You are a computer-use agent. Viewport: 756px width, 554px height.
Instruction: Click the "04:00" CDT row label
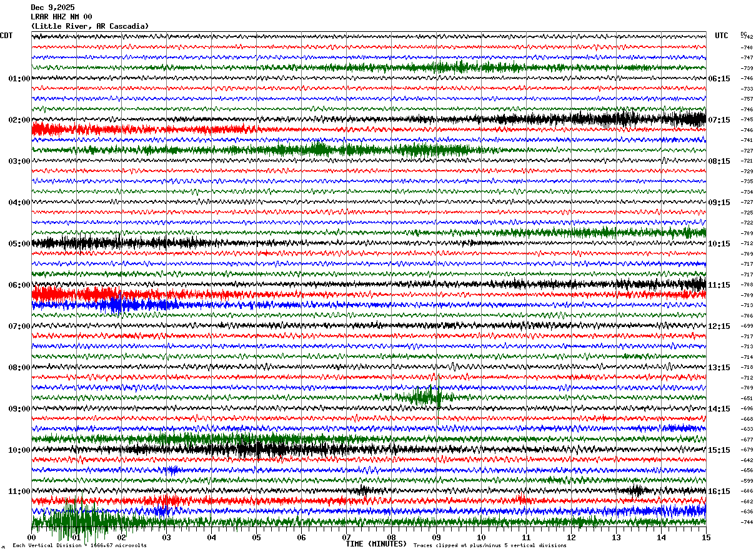19,203
